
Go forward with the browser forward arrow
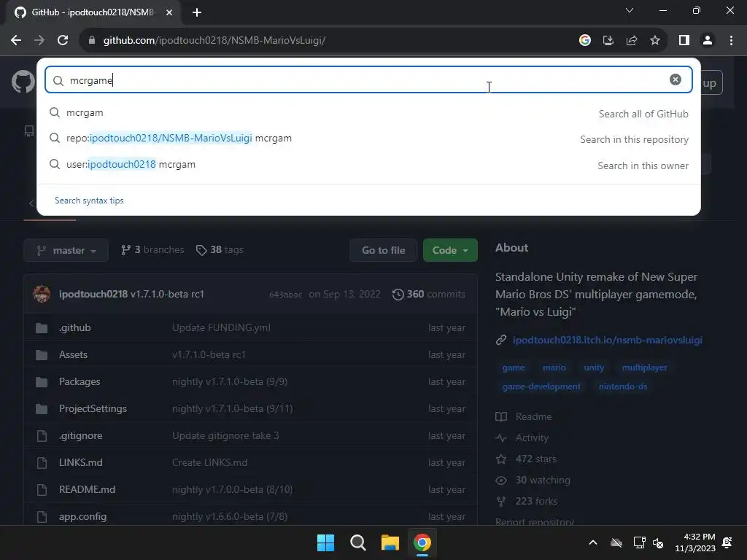tap(39, 41)
